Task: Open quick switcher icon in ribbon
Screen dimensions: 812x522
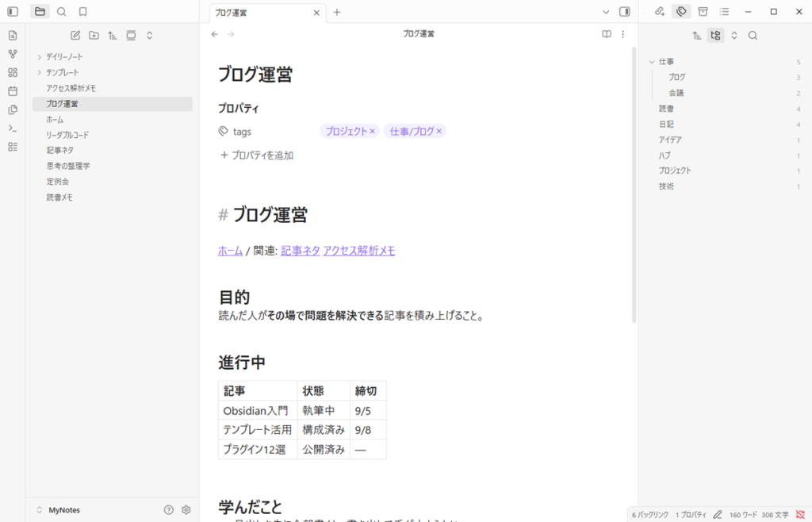Action: tap(13, 35)
